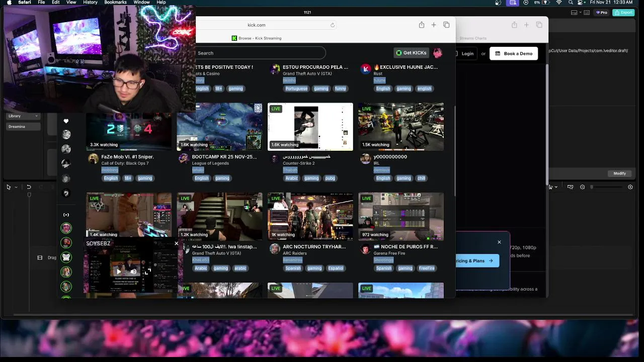The image size is (644, 362).
Task: Click the FreeFire tag
Action: 427,268
